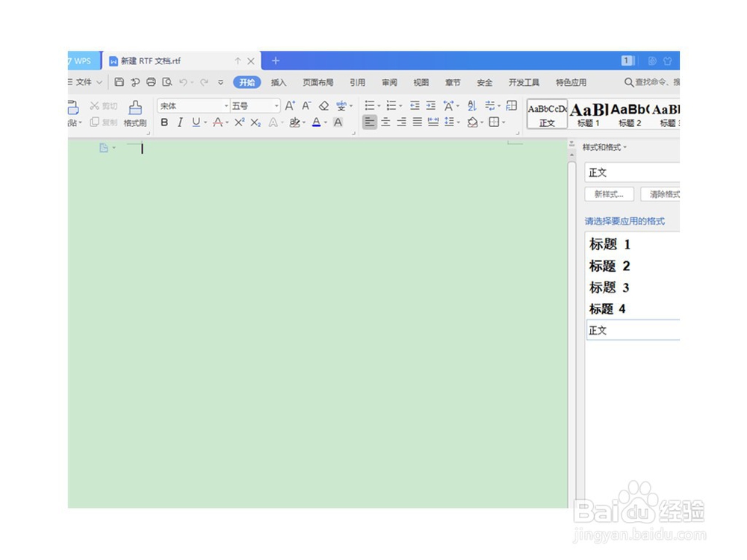Click the current style field showing 正文
The image size is (747, 560).
pos(632,172)
